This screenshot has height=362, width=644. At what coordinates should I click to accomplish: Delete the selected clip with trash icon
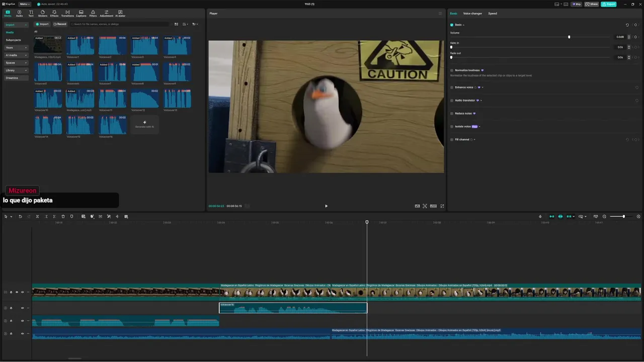tap(63, 216)
